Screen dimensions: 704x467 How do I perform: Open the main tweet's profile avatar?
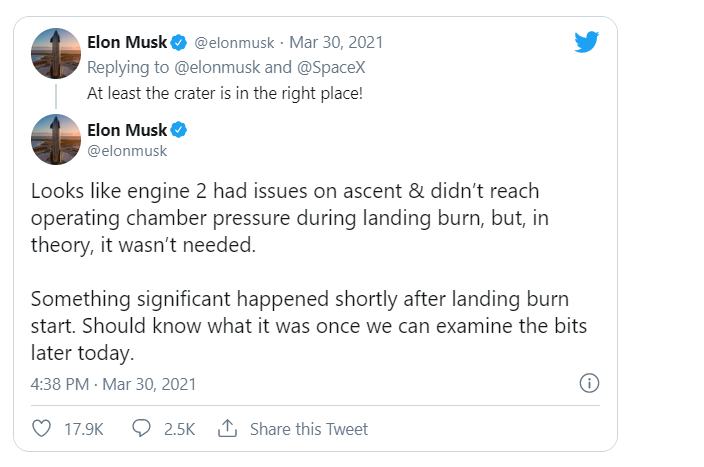(56, 139)
